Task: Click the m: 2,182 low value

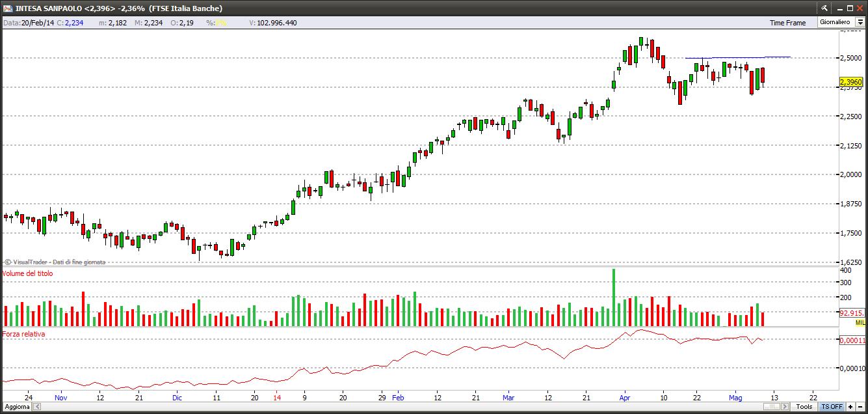Action: click(x=112, y=23)
